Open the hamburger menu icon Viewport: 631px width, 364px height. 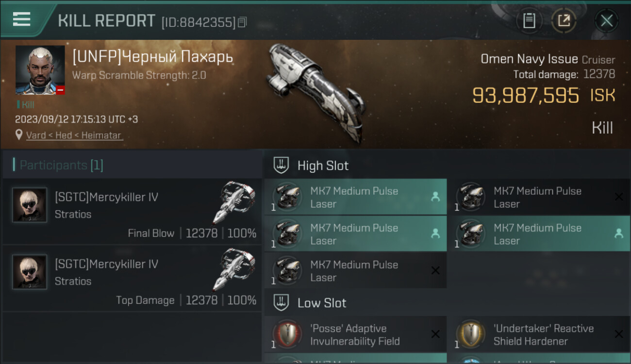(21, 19)
